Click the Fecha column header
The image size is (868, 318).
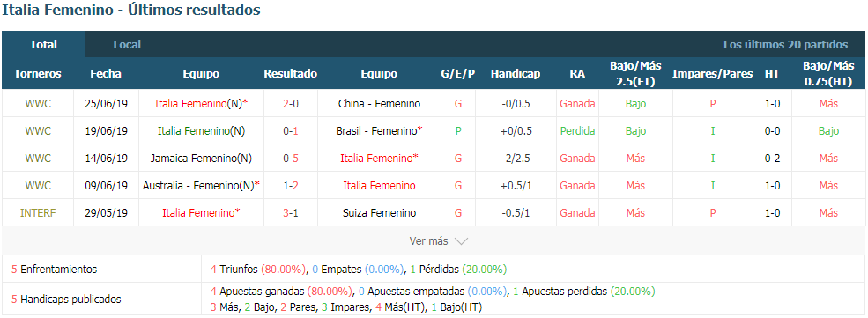(x=106, y=74)
